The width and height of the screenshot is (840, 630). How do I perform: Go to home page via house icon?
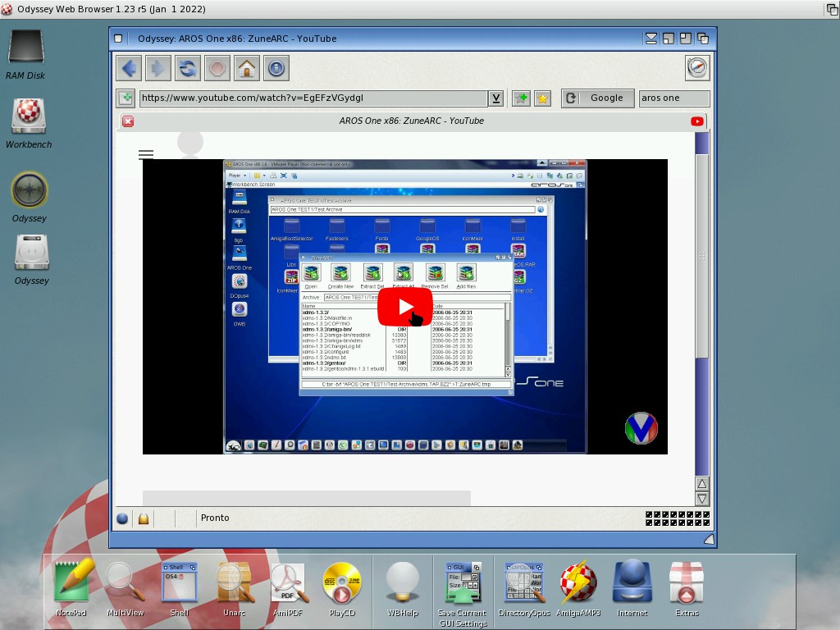(247, 68)
